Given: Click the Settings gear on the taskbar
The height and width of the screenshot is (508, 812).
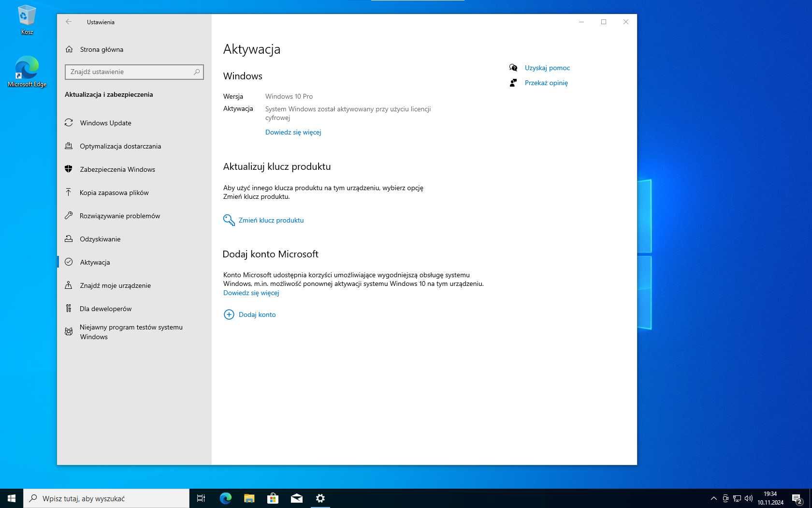Looking at the screenshot, I should [320, 498].
